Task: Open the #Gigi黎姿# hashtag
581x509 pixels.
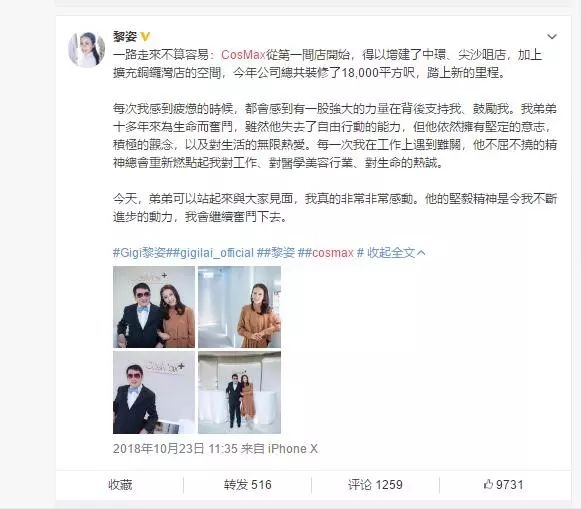Action: pos(141,253)
